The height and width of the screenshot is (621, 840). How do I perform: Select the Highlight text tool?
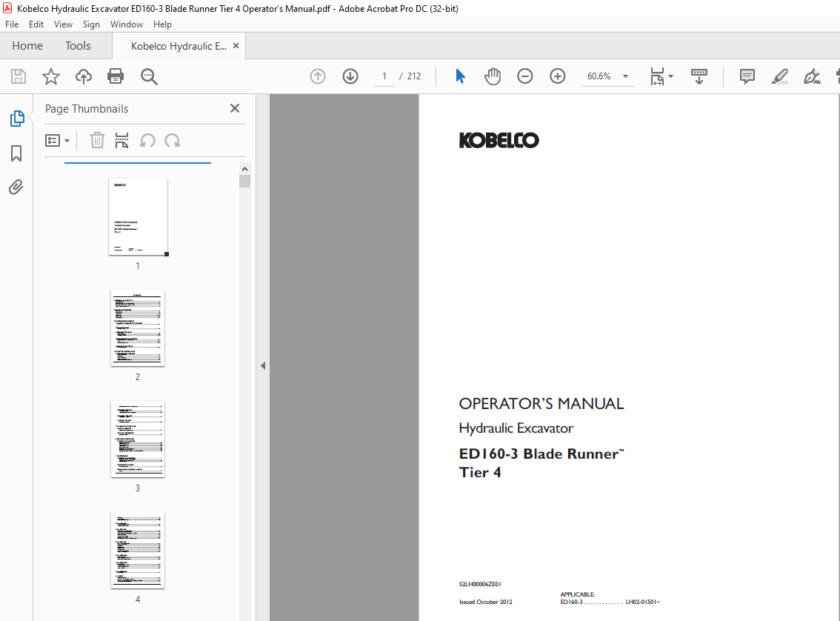point(780,76)
